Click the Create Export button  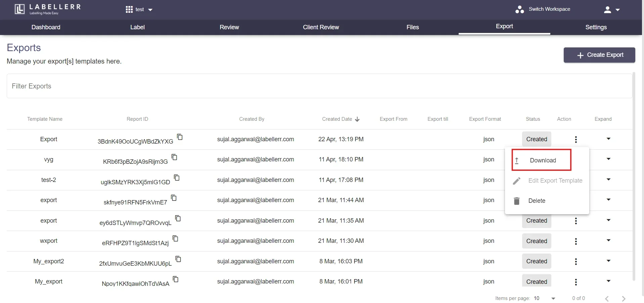(x=599, y=55)
